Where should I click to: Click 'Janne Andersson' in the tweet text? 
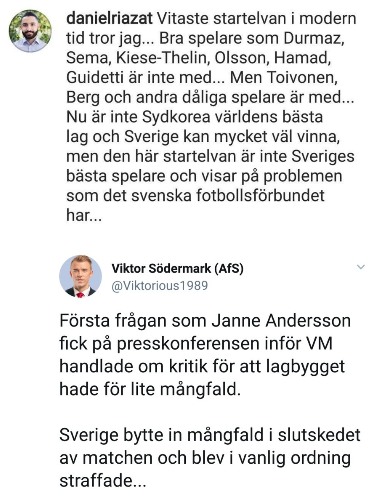pos(281,321)
